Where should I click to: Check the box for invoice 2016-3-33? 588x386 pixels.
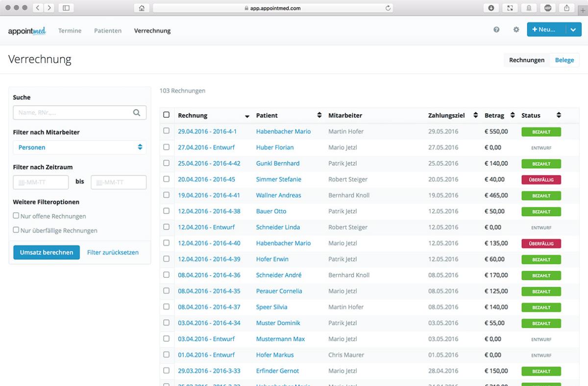(167, 370)
